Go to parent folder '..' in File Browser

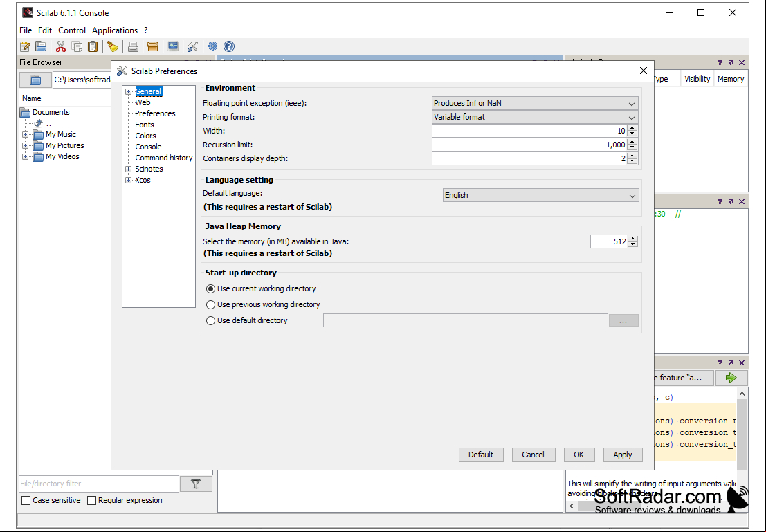42,123
